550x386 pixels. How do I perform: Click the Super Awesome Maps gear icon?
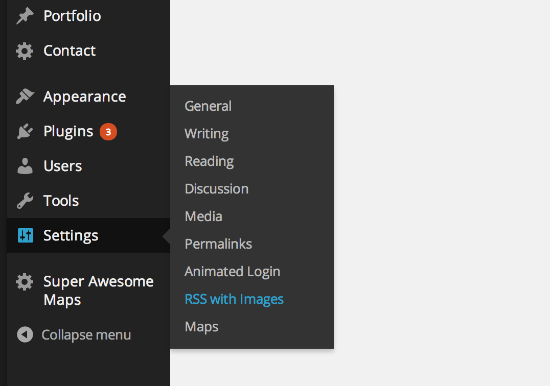[25, 282]
